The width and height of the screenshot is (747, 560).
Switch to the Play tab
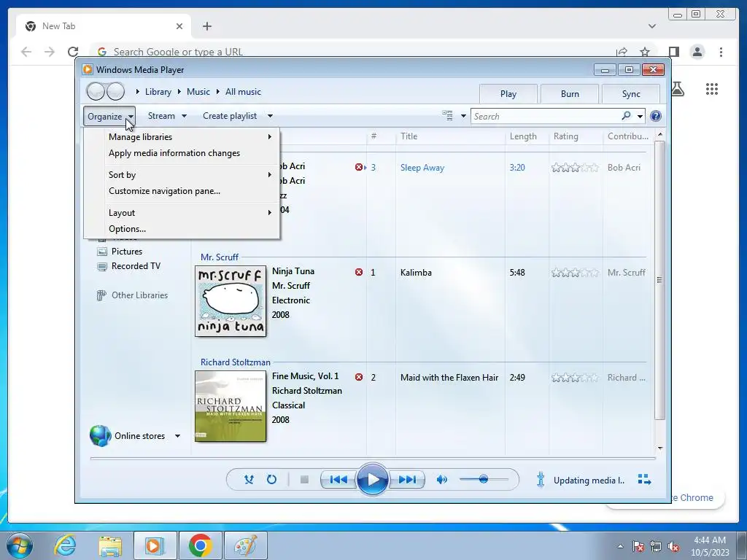click(508, 94)
